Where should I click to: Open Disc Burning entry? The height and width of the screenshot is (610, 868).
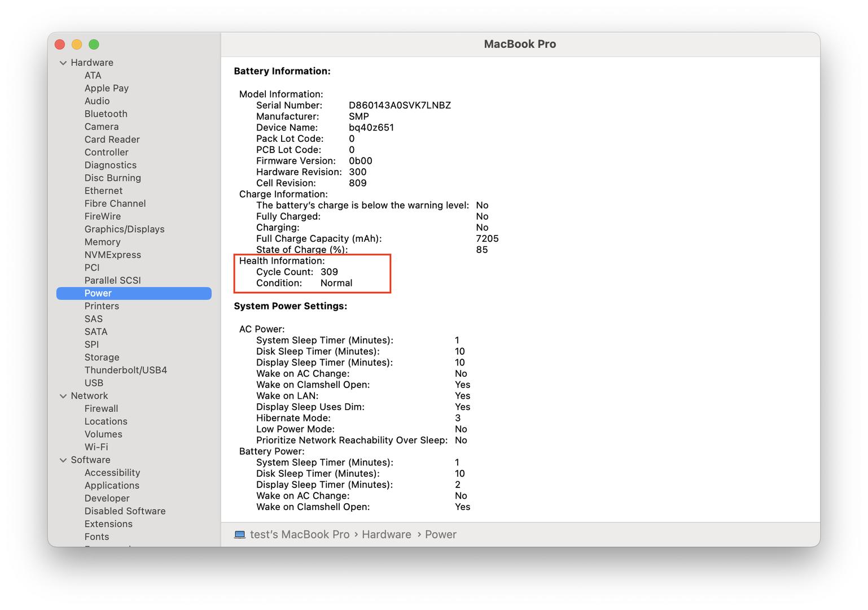point(113,178)
